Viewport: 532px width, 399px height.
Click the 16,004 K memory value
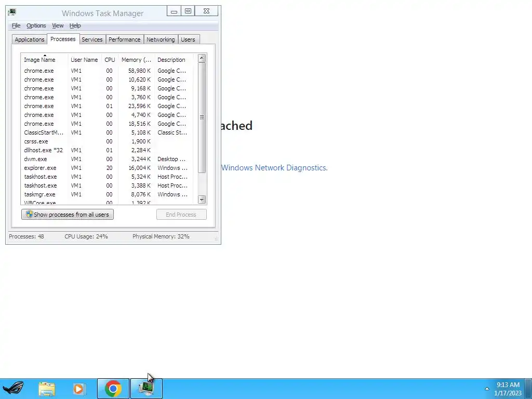[x=139, y=168]
